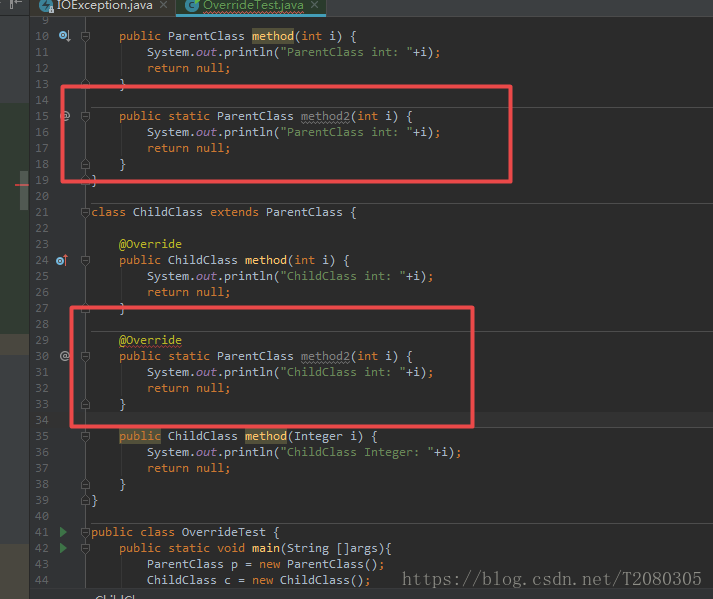This screenshot has width=713, height=599.
Task: Click the @Override annotation on line 23
Action: tap(150, 244)
